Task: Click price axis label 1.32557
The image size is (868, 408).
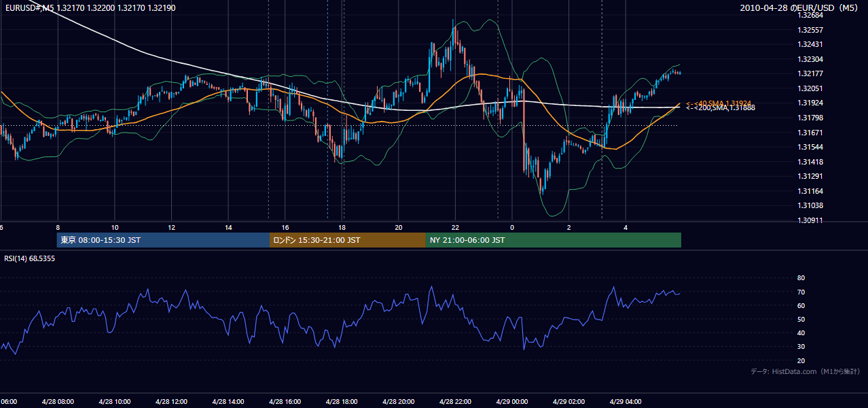Action: pos(811,30)
